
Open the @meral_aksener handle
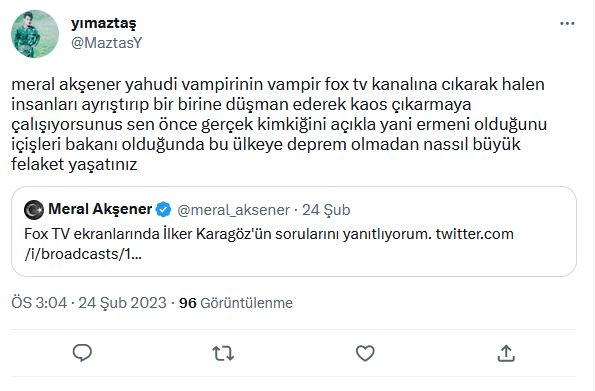pyautogui.click(x=233, y=210)
